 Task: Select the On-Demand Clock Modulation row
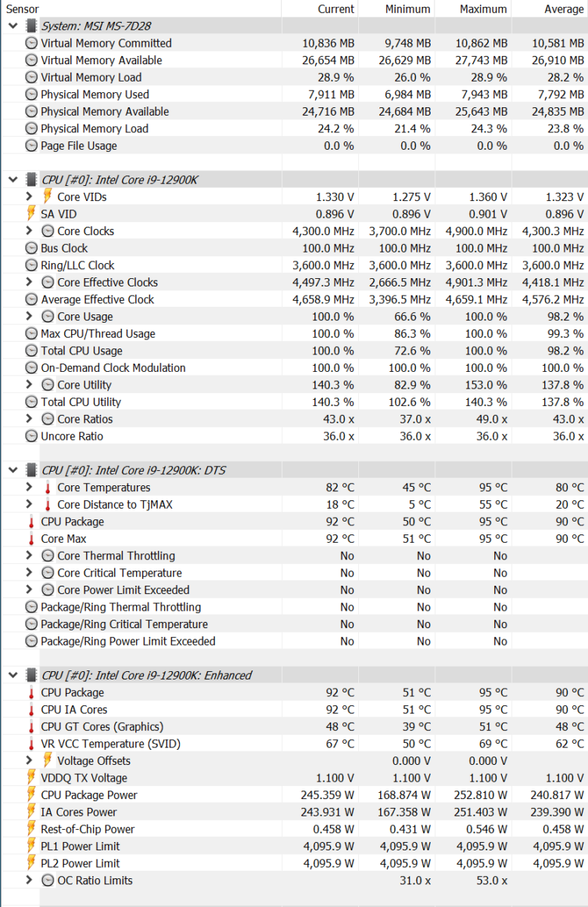(294, 368)
